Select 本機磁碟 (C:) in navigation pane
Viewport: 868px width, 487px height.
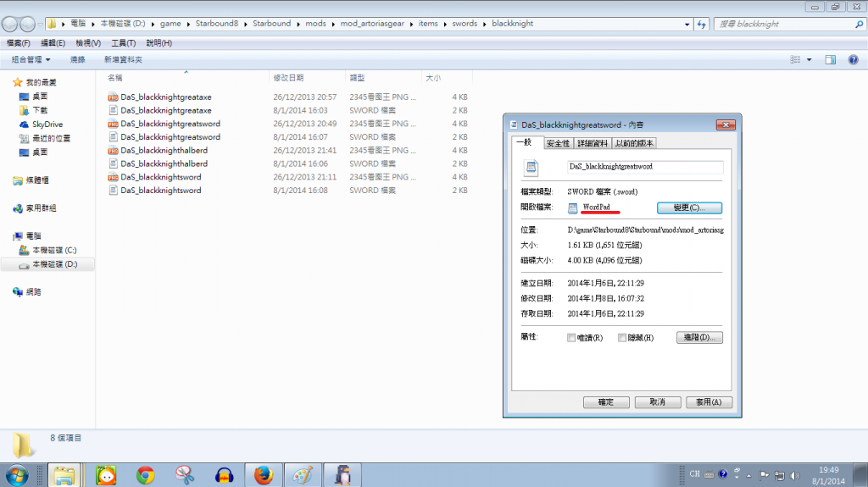(54, 250)
